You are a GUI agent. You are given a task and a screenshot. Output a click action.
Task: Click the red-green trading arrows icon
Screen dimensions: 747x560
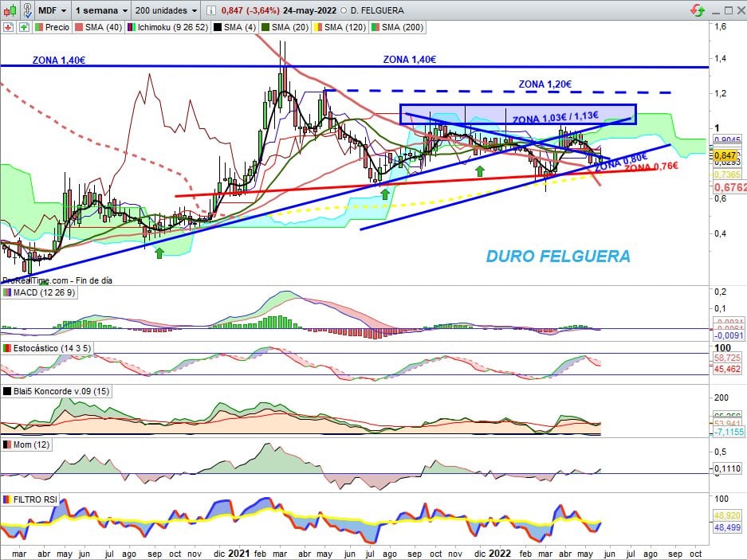[698, 10]
